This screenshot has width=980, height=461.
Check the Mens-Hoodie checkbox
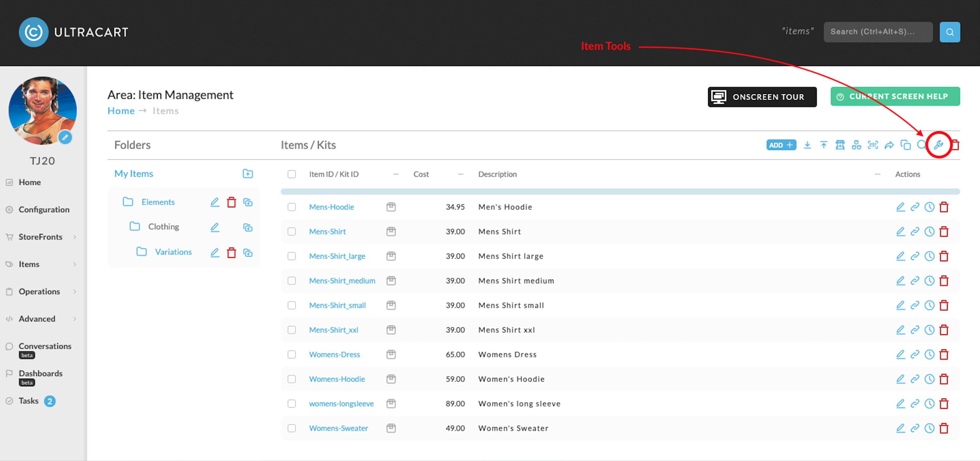point(292,207)
